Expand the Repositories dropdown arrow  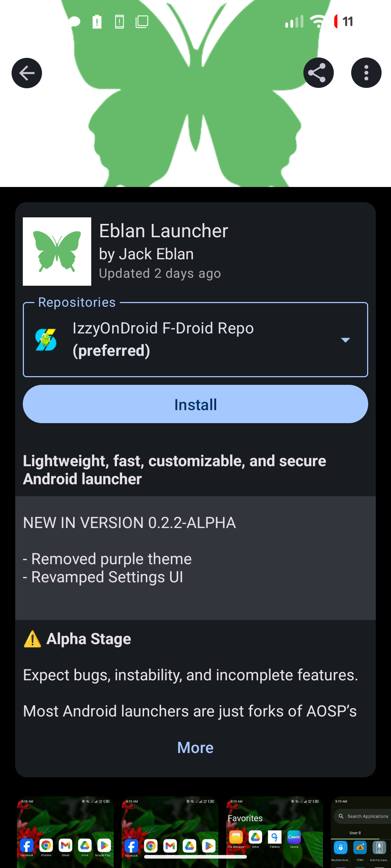[345, 340]
